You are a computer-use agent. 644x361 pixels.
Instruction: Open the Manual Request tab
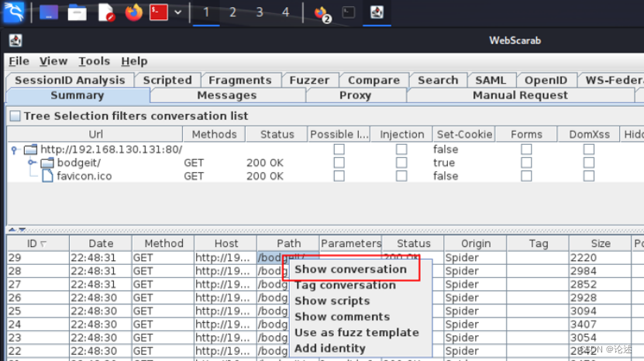(x=520, y=95)
